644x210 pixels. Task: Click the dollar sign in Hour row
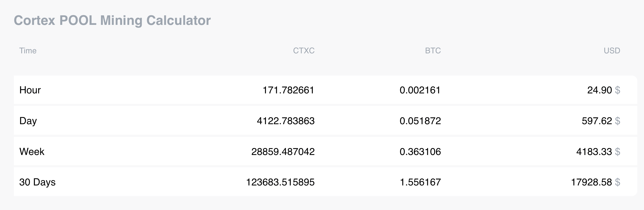[x=618, y=90]
